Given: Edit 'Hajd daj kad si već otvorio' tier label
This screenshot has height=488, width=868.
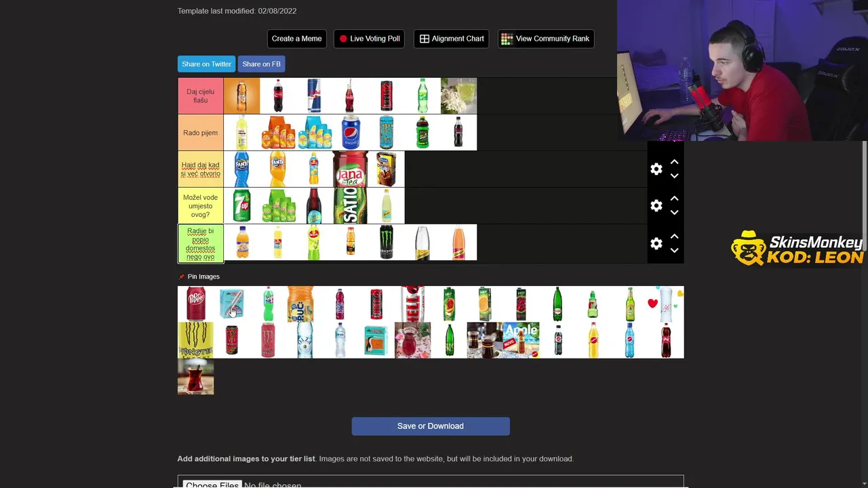Looking at the screenshot, I should [x=200, y=169].
